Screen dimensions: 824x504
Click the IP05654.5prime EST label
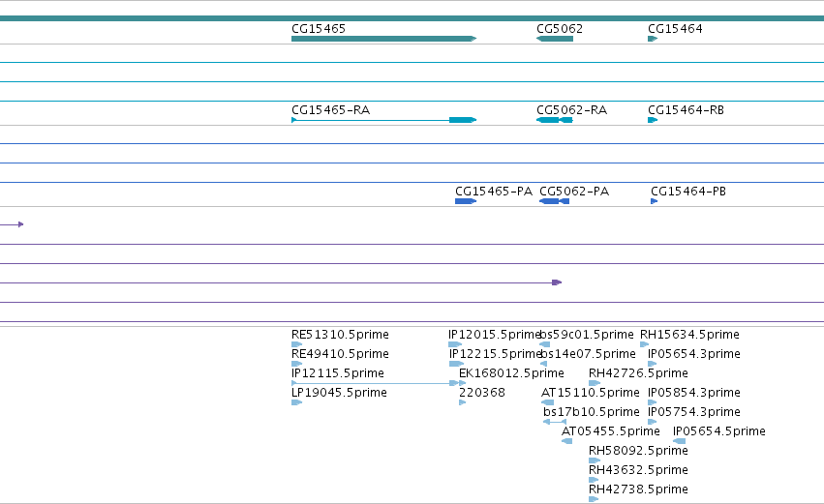click(x=718, y=431)
